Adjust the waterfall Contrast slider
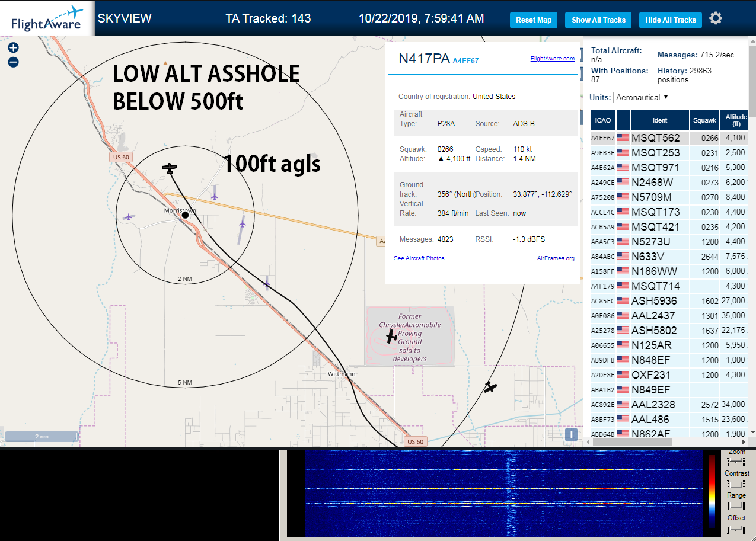Screen dimensions: 756x541 tap(736, 484)
